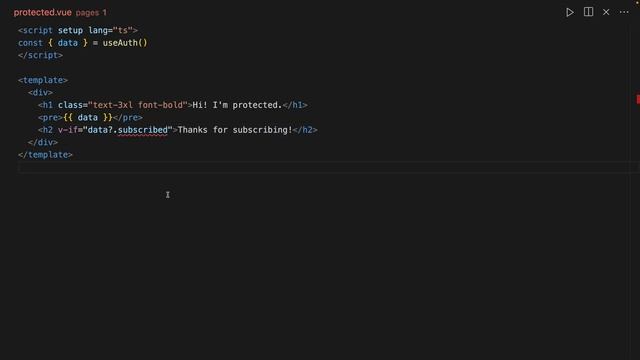Click the closing '</h2>' tag
The width and height of the screenshot is (640, 360).
tap(305, 130)
